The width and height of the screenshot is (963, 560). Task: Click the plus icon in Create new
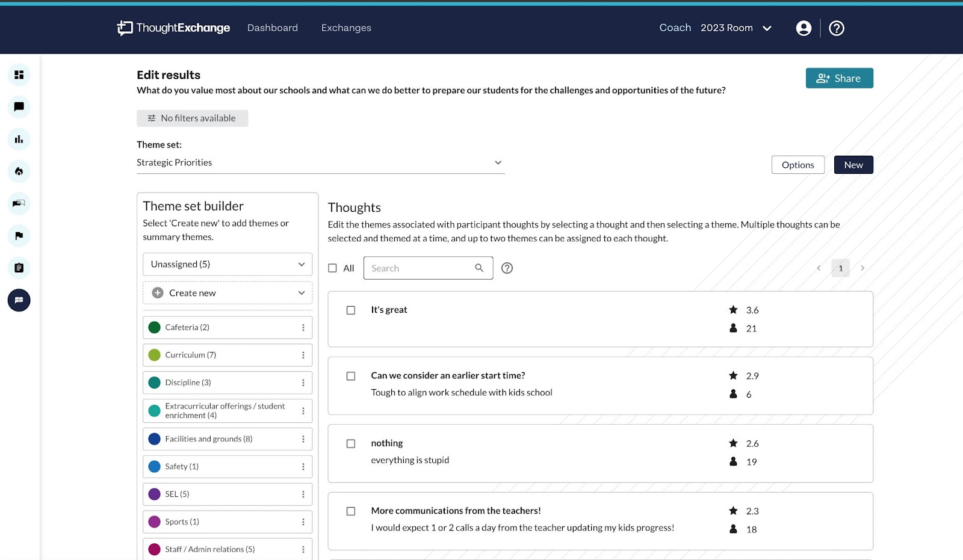point(158,293)
